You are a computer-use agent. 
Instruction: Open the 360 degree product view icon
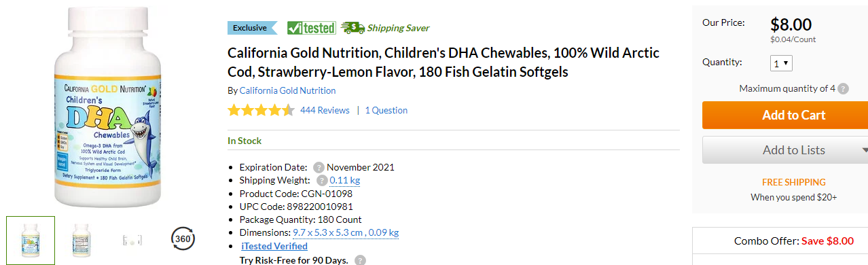pos(183,239)
